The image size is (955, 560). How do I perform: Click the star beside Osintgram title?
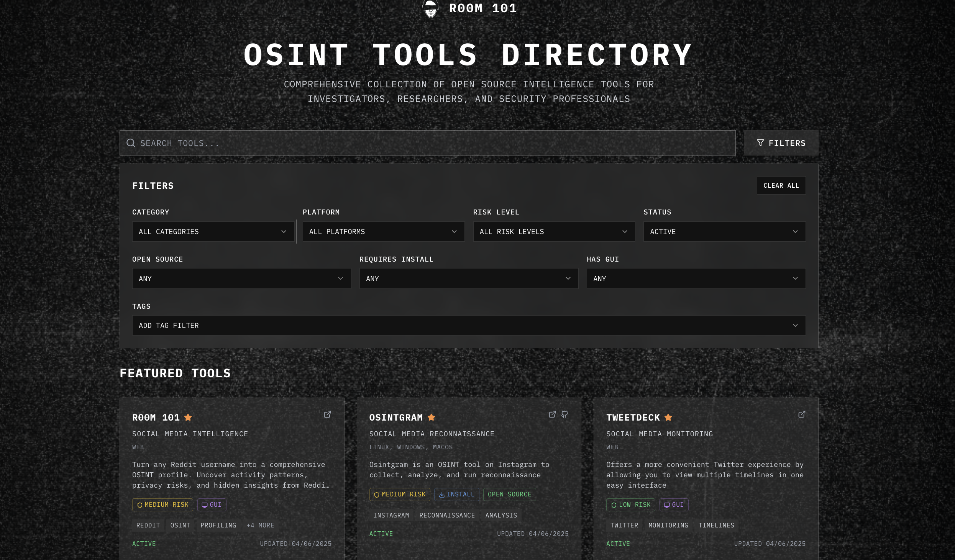431,417
